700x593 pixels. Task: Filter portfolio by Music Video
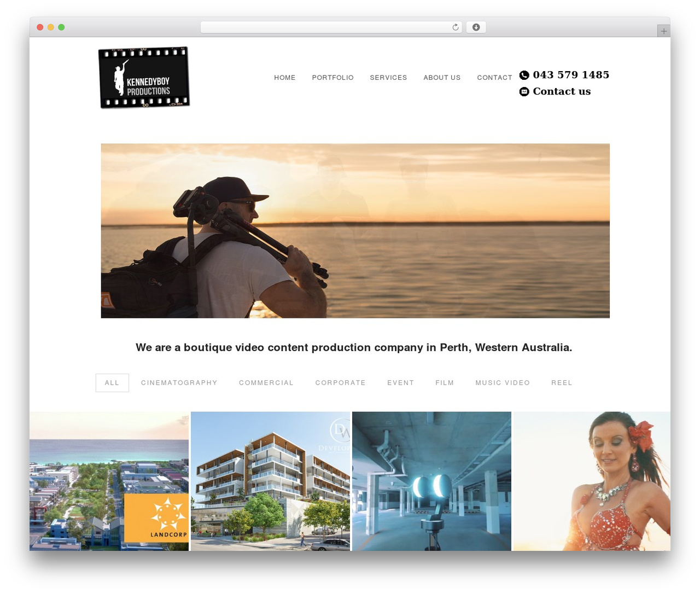click(503, 383)
